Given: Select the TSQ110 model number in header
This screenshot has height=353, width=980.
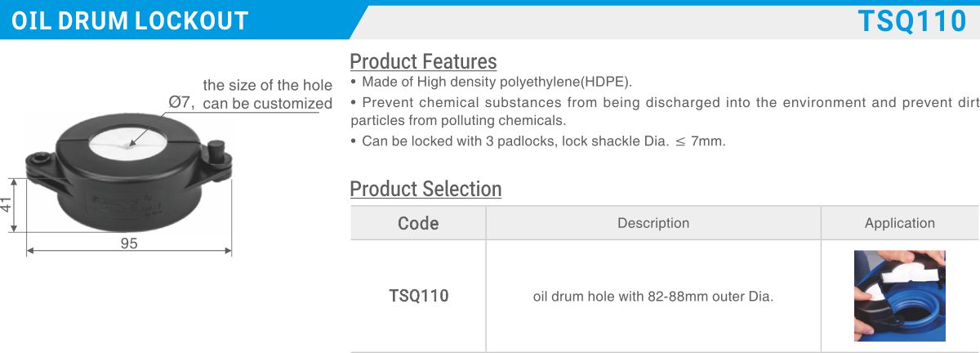Looking at the screenshot, I should pos(912,22).
